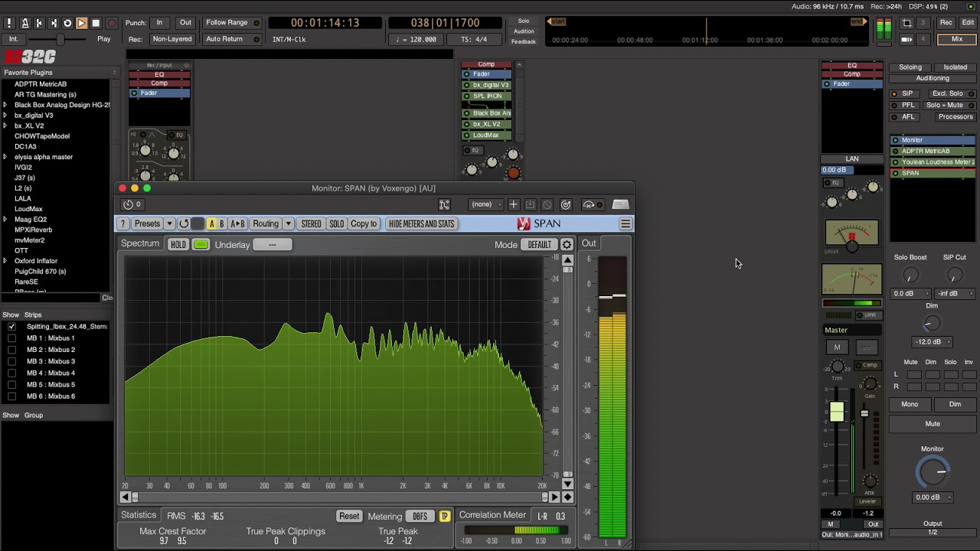Click the delete preset icon

pos(547,204)
